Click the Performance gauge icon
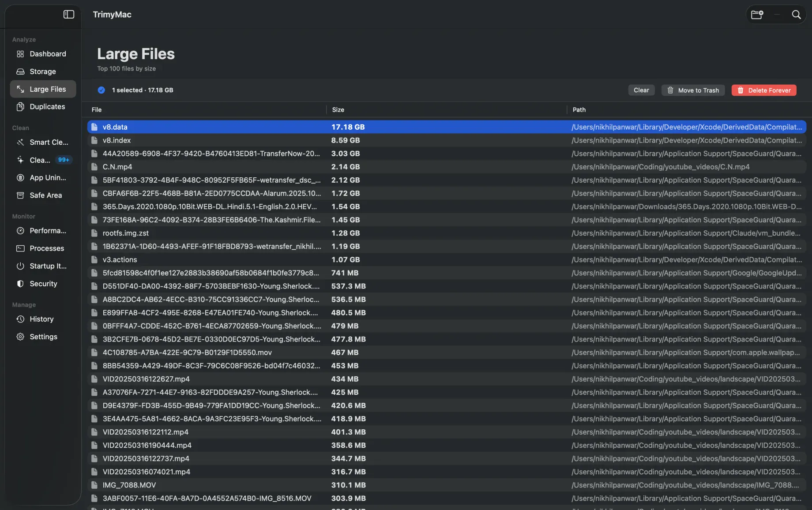 (x=20, y=231)
